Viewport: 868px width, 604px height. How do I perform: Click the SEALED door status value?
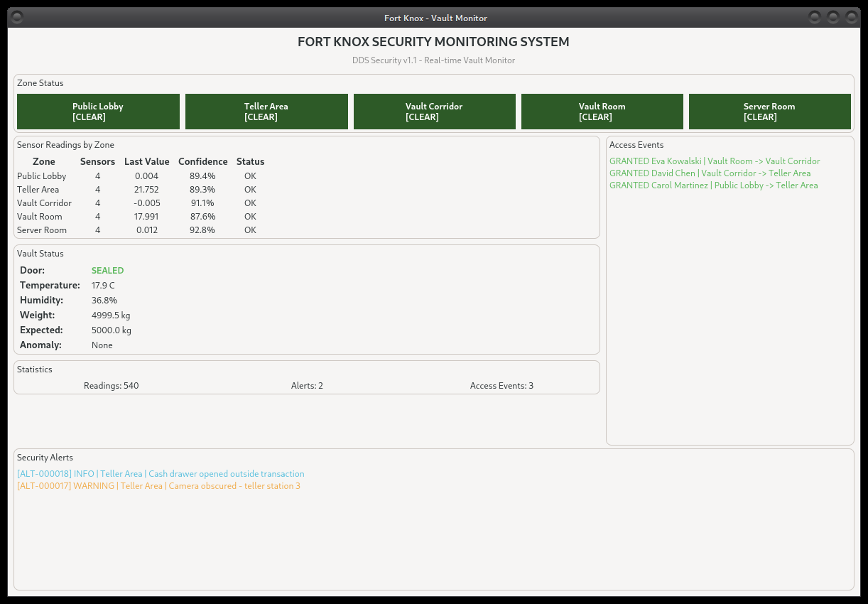click(107, 271)
